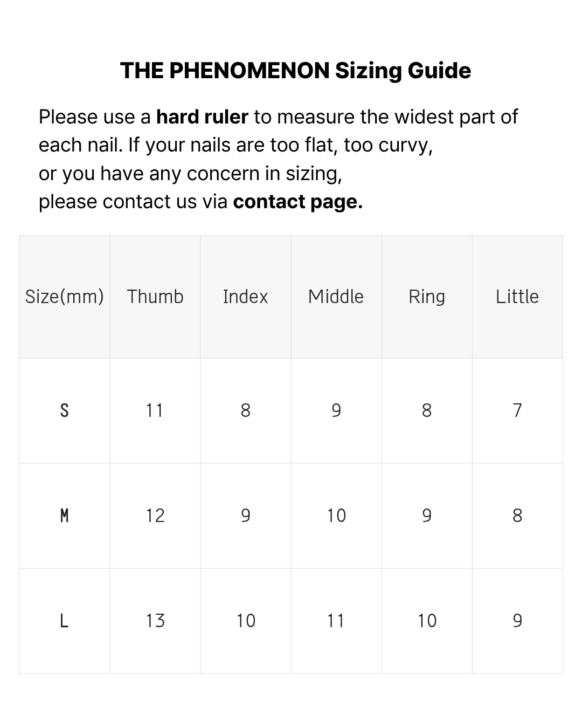Click the bold hard ruler text
This screenshot has width=582, height=728.
pos(202,117)
